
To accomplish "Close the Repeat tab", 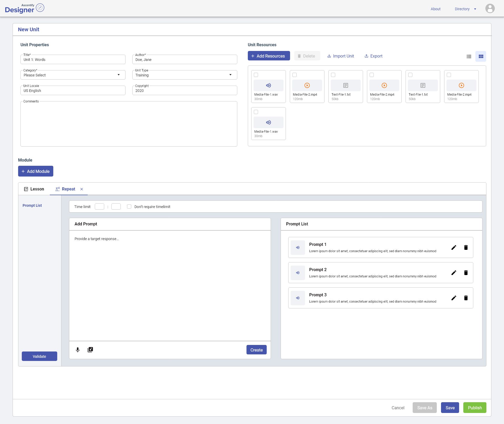I will 82,189.
